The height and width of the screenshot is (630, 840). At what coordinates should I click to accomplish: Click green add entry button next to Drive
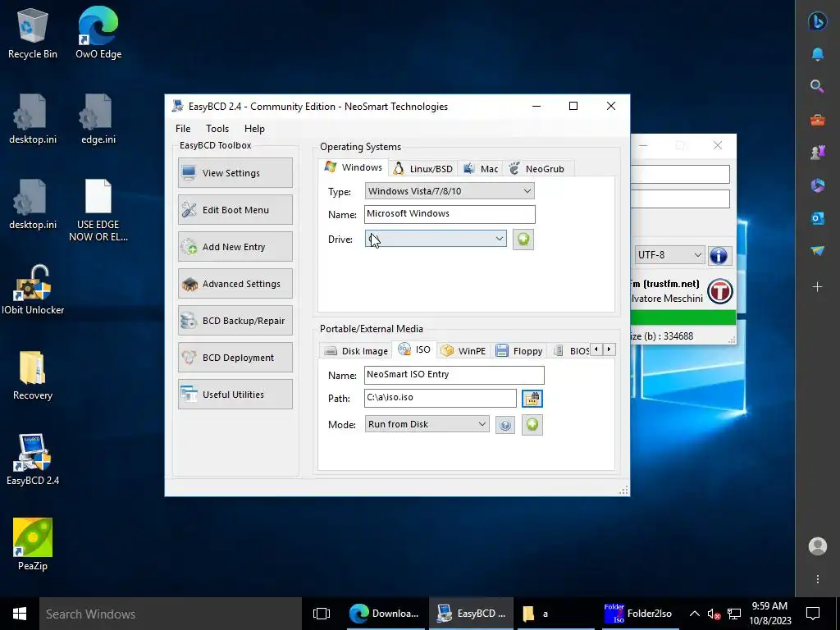(x=523, y=239)
